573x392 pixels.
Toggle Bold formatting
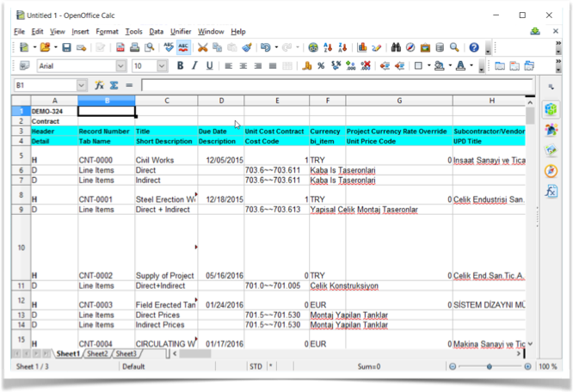pos(181,66)
